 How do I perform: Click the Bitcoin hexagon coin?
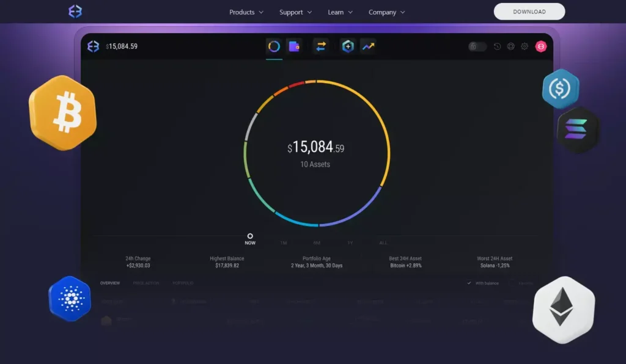point(63,113)
